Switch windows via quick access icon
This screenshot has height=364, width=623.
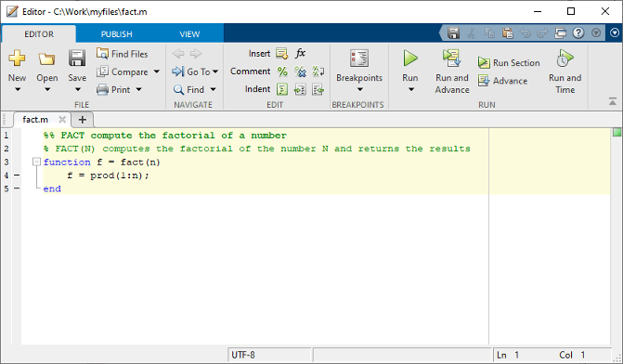560,33
